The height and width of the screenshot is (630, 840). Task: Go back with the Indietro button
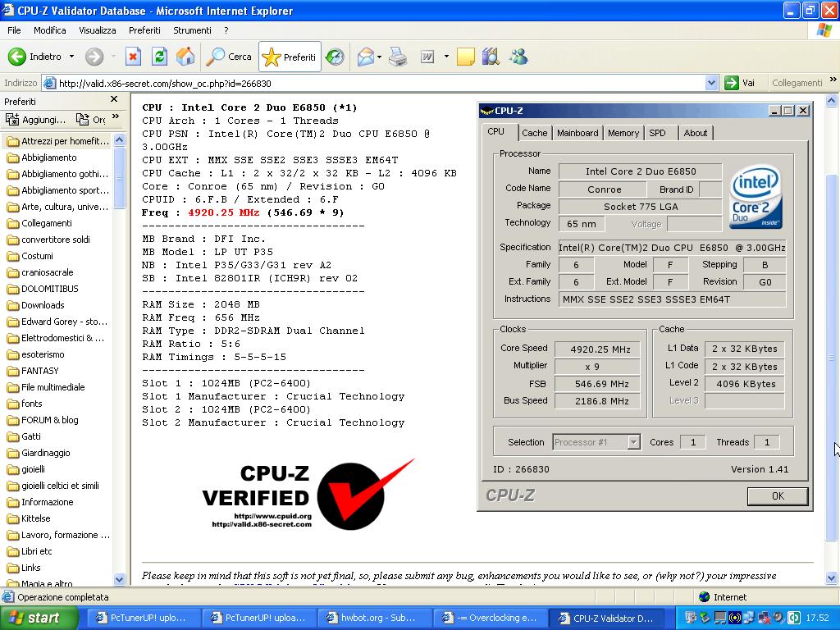click(x=34, y=57)
